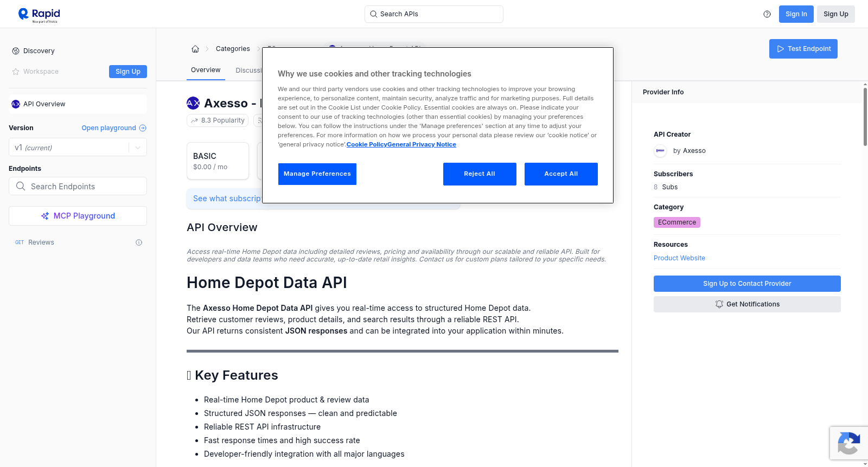The image size is (868, 467).
Task: Click the Workspace star icon
Action: [x=16, y=72]
